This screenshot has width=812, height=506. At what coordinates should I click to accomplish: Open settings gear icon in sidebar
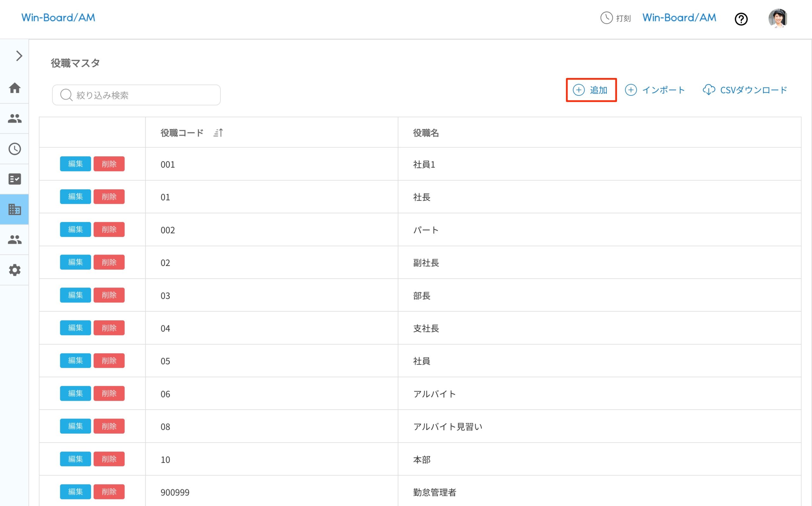click(15, 270)
